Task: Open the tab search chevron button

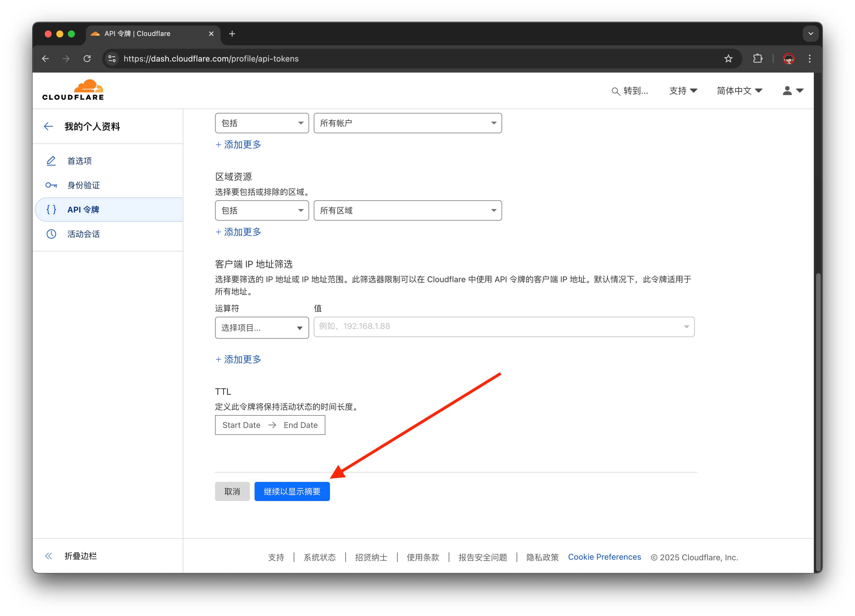Action: coord(811,34)
